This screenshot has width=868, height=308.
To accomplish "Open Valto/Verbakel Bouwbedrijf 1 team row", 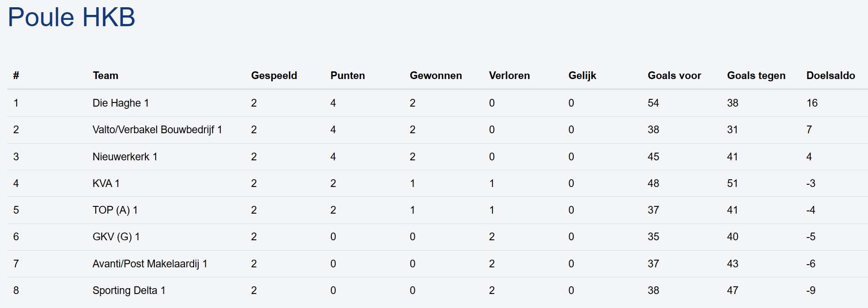I will tap(157, 130).
